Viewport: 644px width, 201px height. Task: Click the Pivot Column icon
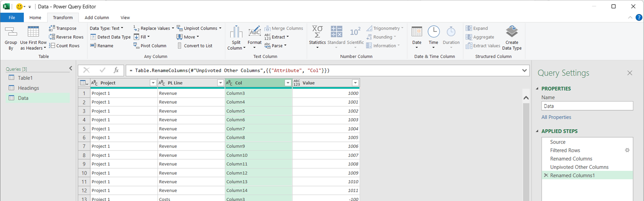click(136, 46)
